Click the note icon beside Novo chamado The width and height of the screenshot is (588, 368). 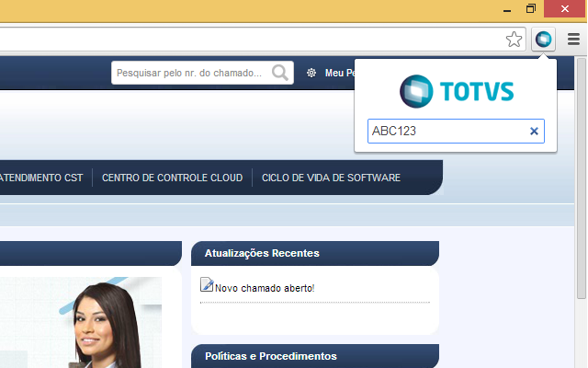207,284
